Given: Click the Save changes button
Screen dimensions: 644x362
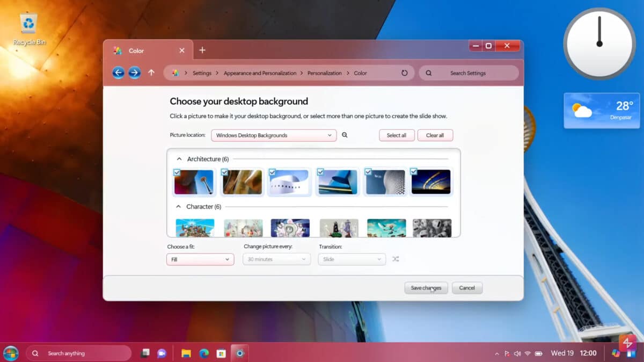Looking at the screenshot, I should (x=426, y=288).
